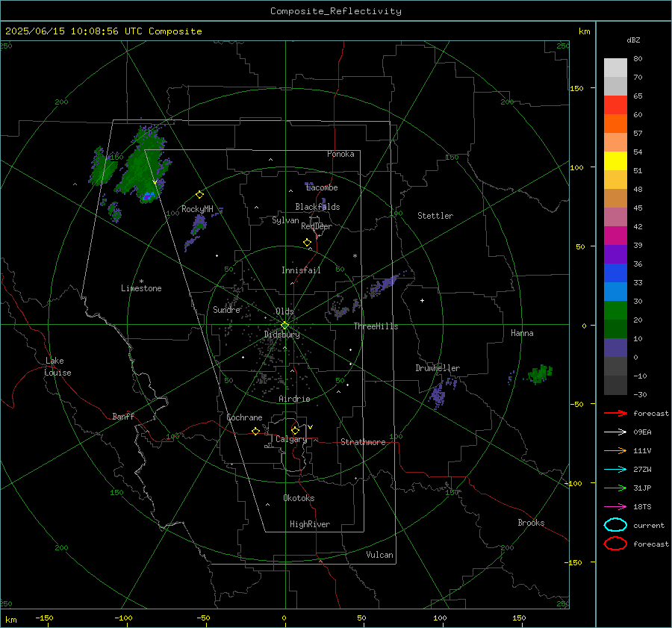The height and width of the screenshot is (628, 672).
Task: Click the Vulcan map label
Action: pos(379,555)
